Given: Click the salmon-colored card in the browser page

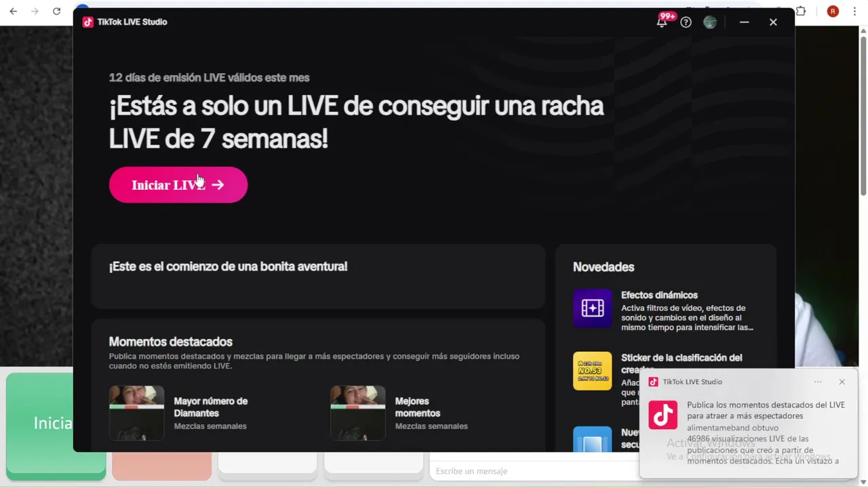Looking at the screenshot, I should point(161,466).
